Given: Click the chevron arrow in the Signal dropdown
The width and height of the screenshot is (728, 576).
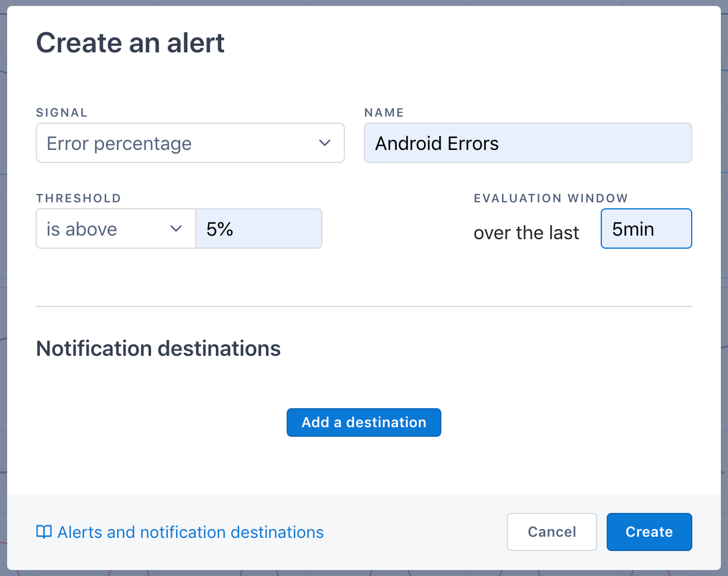Looking at the screenshot, I should click(x=324, y=143).
